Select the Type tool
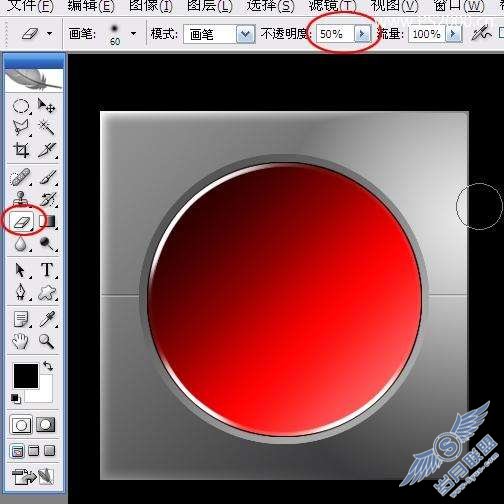504x504 pixels. point(47,270)
